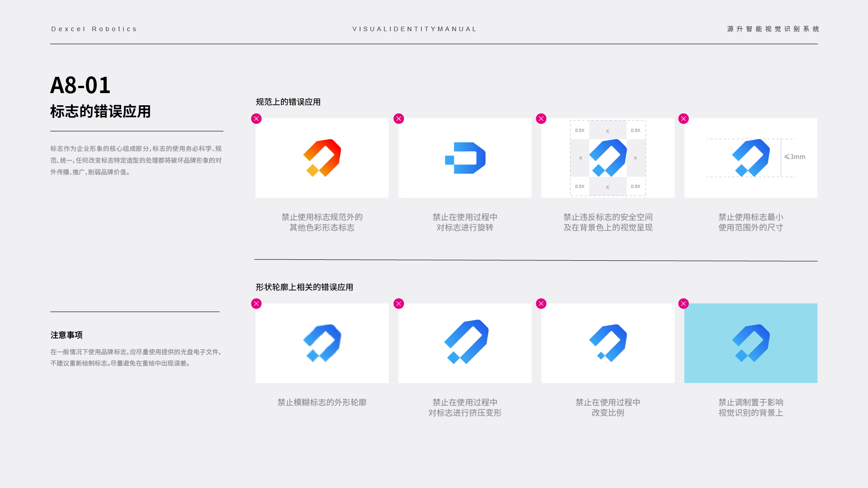The width and height of the screenshot is (868, 488).
Task: Click the changed-proportion logo
Action: (608, 343)
